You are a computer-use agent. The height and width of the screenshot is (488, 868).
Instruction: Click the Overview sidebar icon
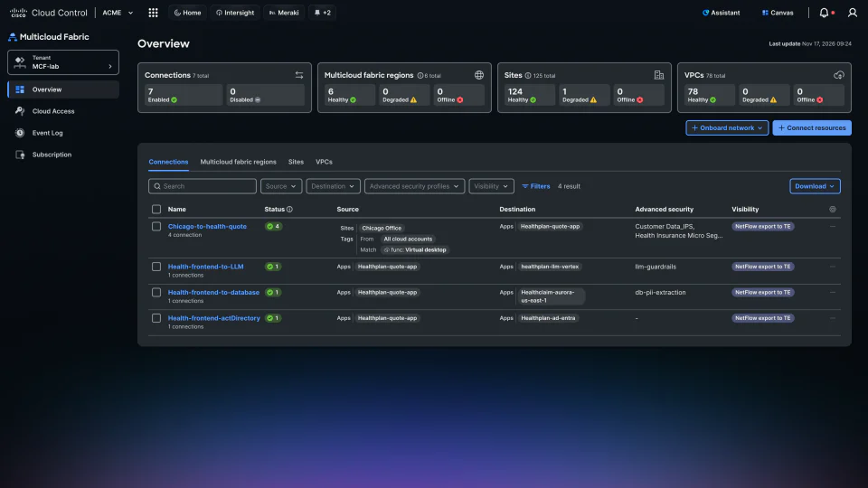point(20,89)
